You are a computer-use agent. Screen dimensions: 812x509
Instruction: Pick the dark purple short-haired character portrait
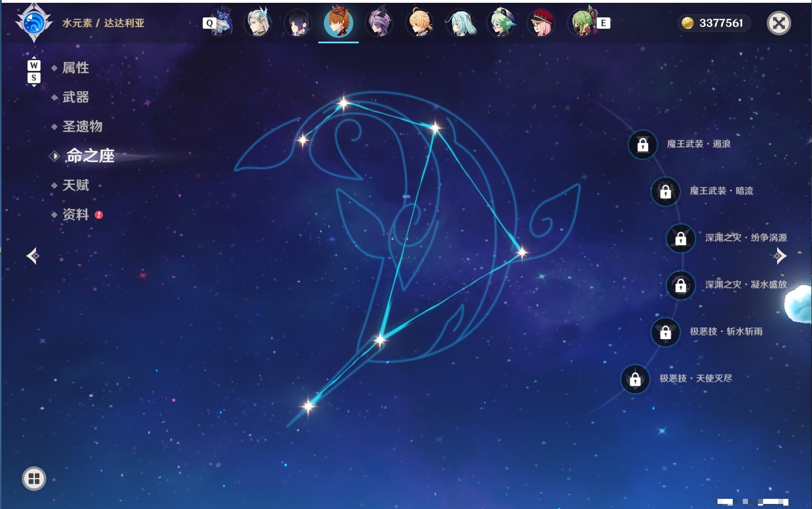click(x=298, y=22)
